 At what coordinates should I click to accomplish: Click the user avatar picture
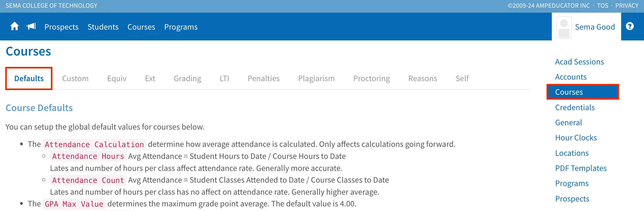tap(564, 27)
